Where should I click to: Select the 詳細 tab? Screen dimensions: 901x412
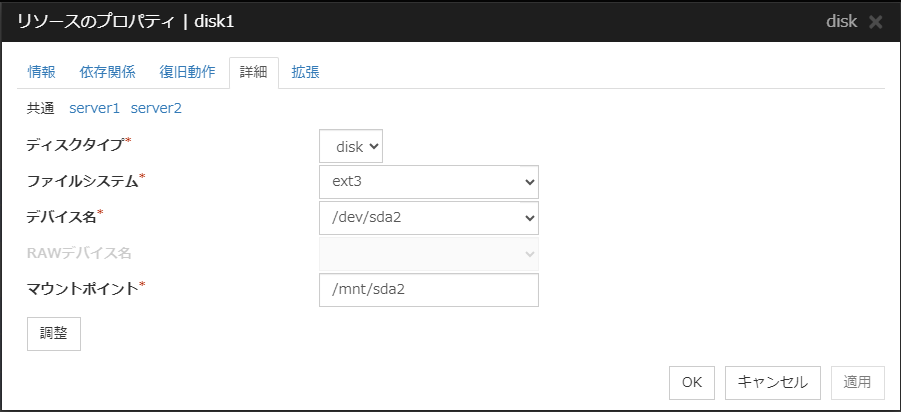point(254,72)
